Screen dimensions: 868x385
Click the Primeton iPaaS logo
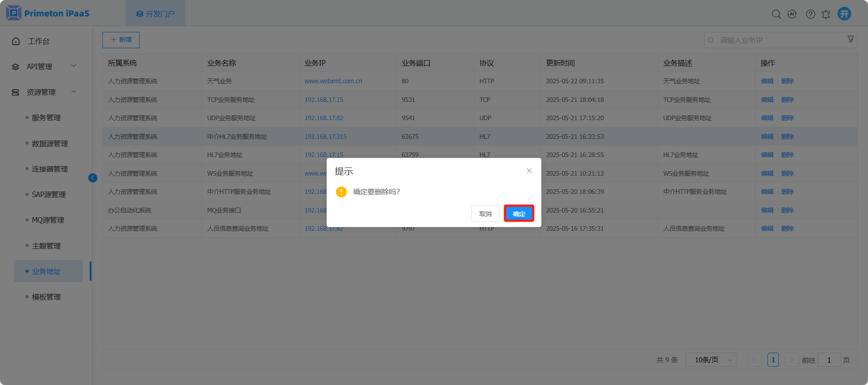point(48,13)
